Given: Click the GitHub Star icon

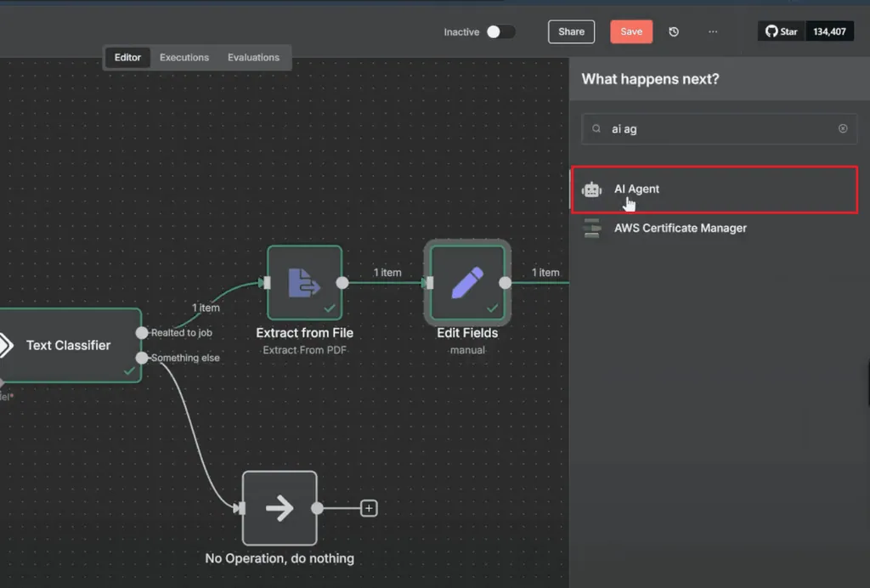Looking at the screenshot, I should pyautogui.click(x=771, y=31).
